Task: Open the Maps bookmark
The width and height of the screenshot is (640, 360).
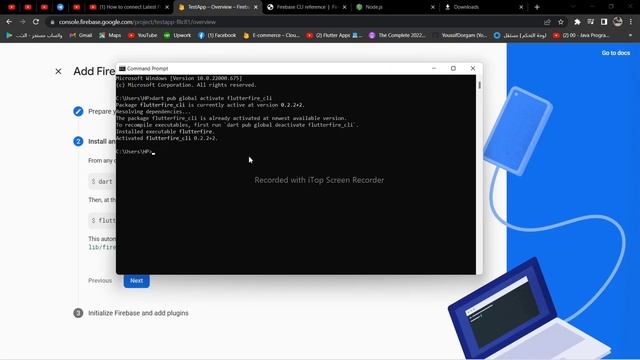Action: (x=110, y=36)
